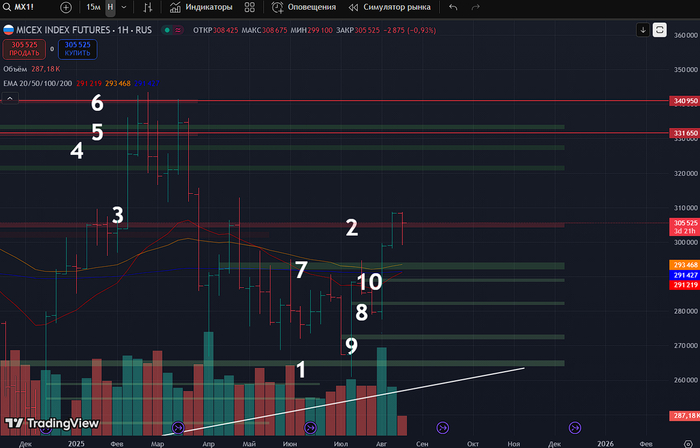700x448 pixels.
Task: Click the undo arrow in top toolbar
Action: 453,7
